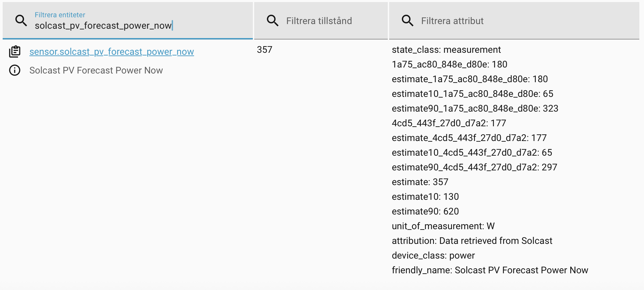The height and width of the screenshot is (290, 644).
Task: Click the copy entity ID clipboard icon
Action: (15, 51)
